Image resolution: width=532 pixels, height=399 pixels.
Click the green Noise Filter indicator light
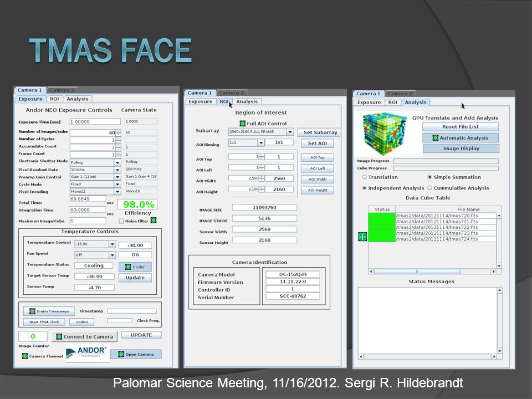(154, 221)
